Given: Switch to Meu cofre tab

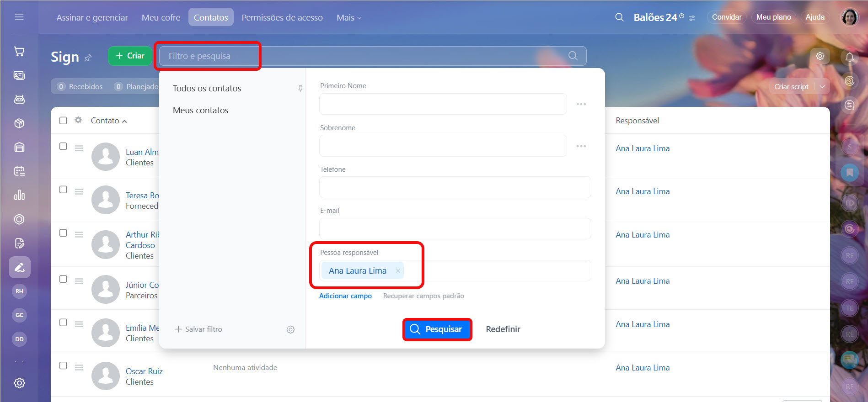Looking at the screenshot, I should [161, 17].
